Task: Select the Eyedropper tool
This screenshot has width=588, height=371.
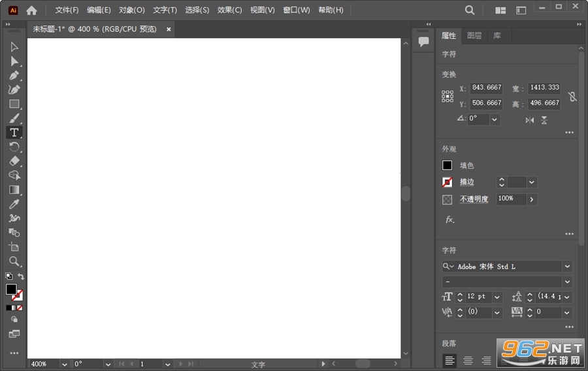Action: click(x=14, y=204)
